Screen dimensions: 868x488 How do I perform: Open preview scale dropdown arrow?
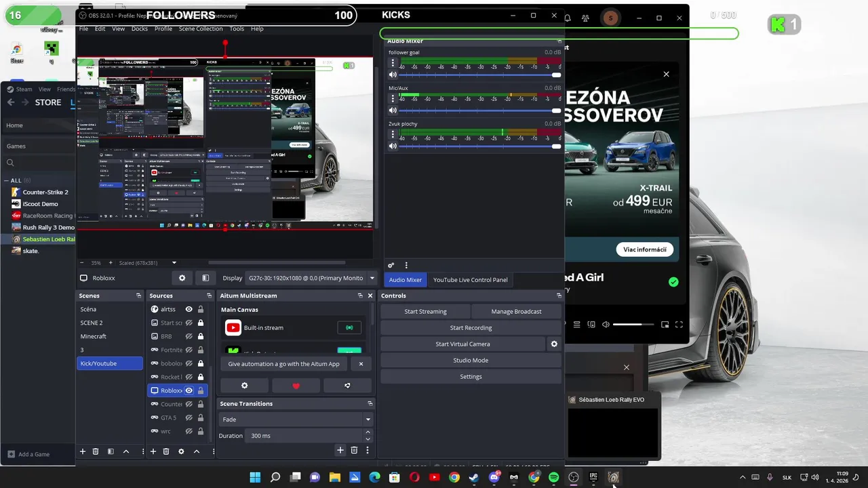[174, 263]
